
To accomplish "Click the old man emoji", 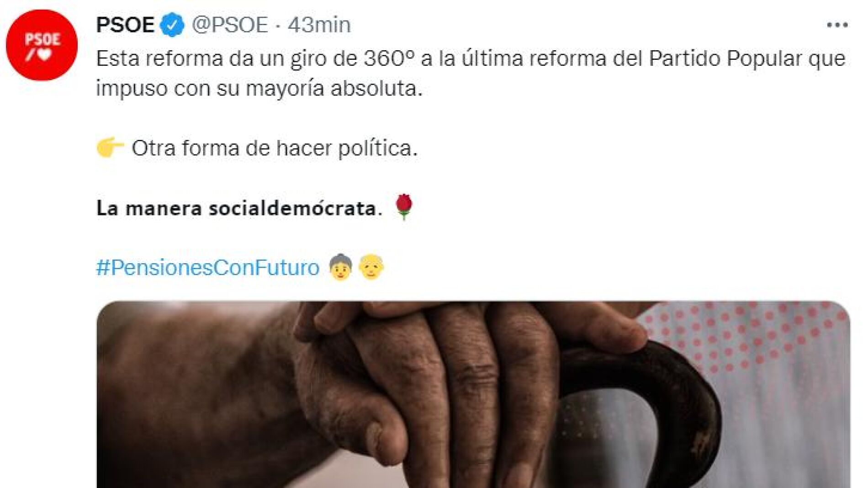I will (x=371, y=267).
